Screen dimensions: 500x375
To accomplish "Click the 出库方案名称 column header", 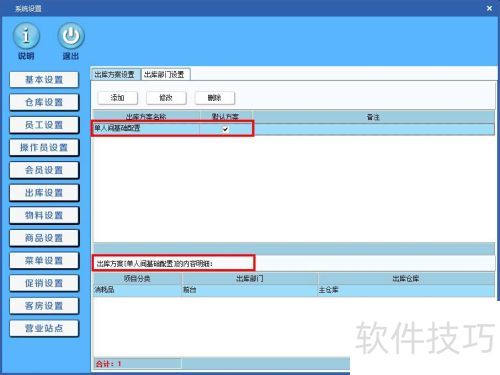I will [146, 117].
